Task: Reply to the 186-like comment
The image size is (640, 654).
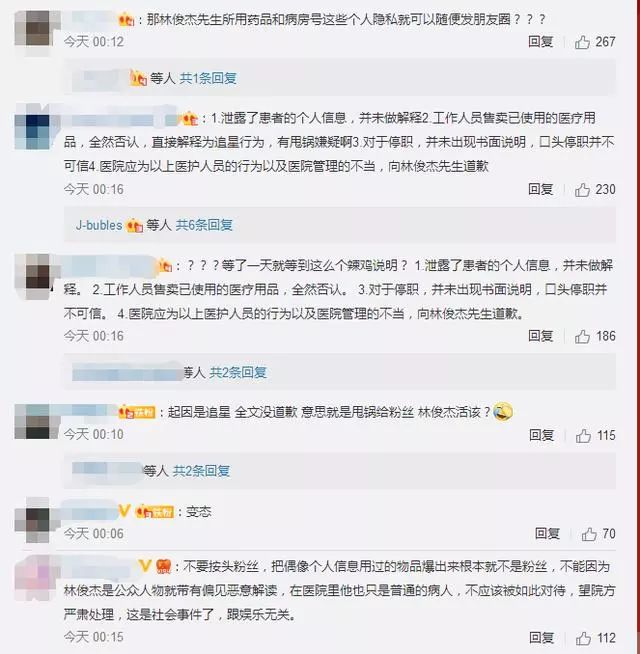Action: [x=541, y=336]
